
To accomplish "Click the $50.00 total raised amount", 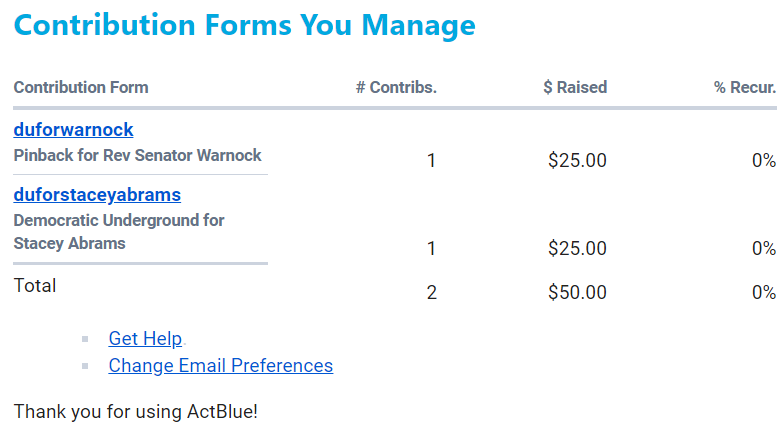I will (x=577, y=293).
